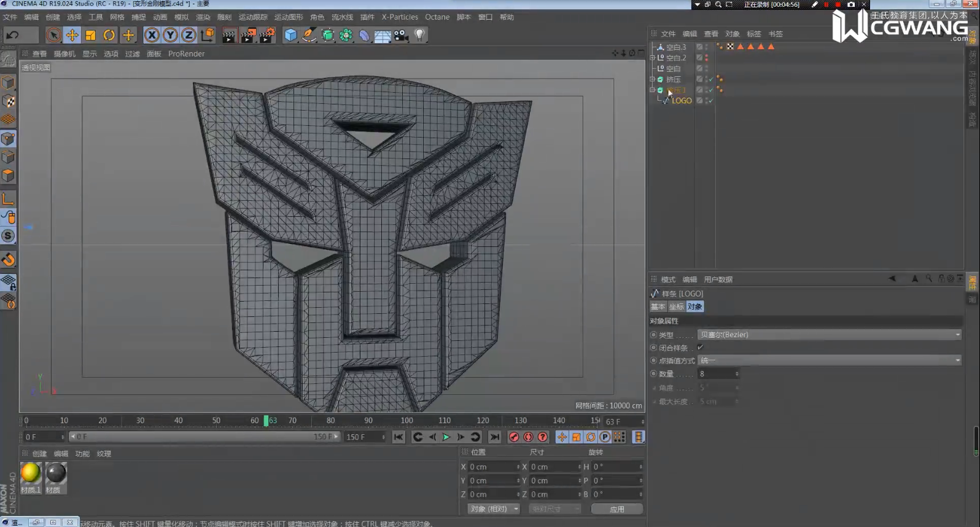Open the spline Pen tool

[309, 35]
